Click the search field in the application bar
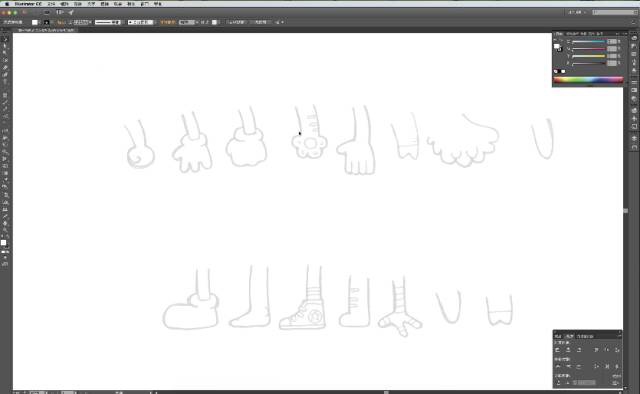The image size is (640, 394). [x=614, y=12]
